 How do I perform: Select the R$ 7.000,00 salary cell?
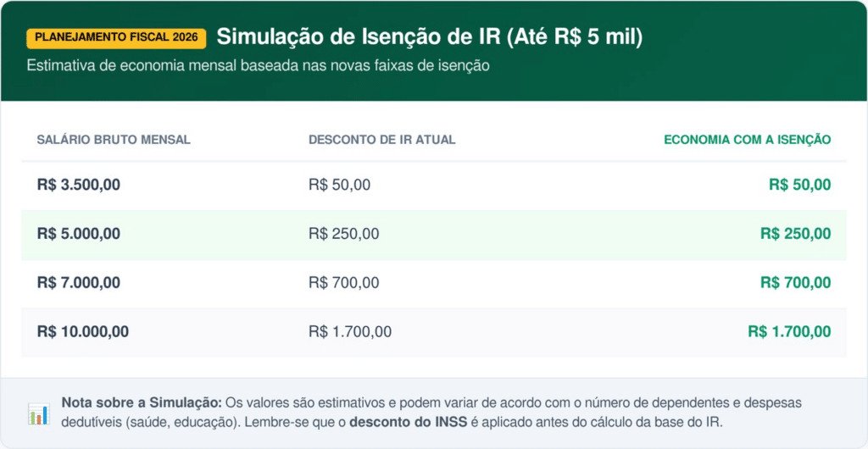click(79, 283)
